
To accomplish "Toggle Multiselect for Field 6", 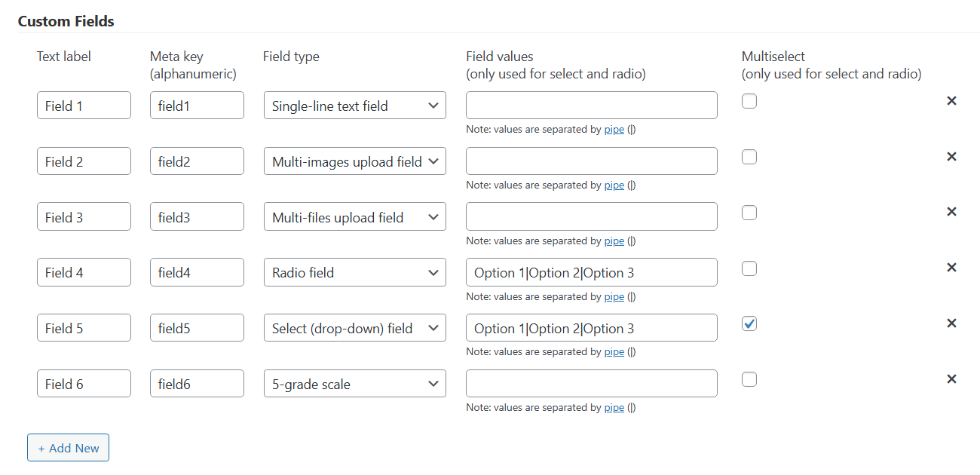I will coord(749,379).
